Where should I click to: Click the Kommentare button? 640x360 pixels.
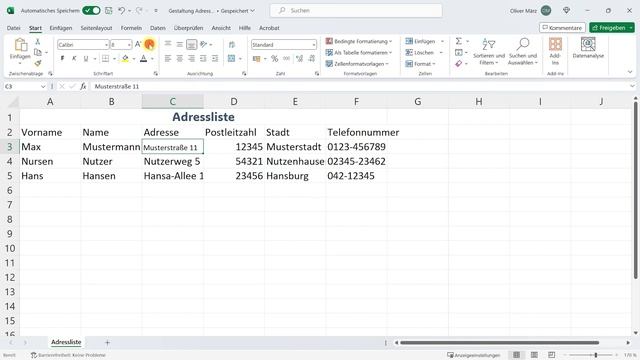562,27
